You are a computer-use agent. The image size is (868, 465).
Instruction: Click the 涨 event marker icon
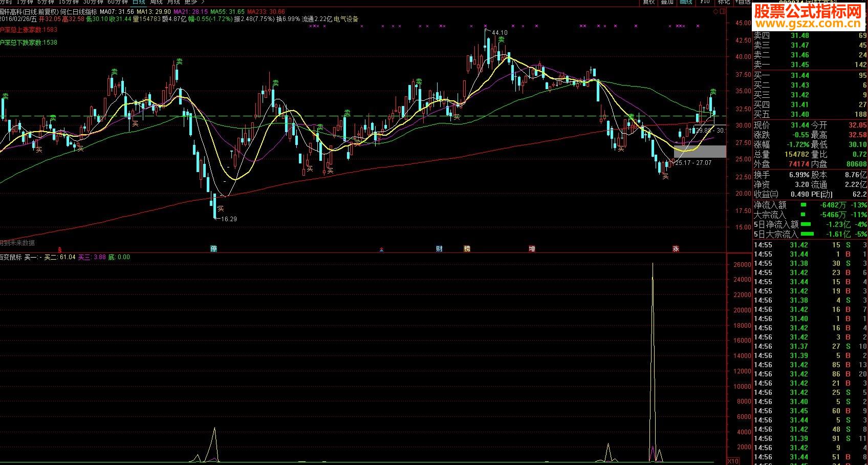pyautogui.click(x=676, y=249)
